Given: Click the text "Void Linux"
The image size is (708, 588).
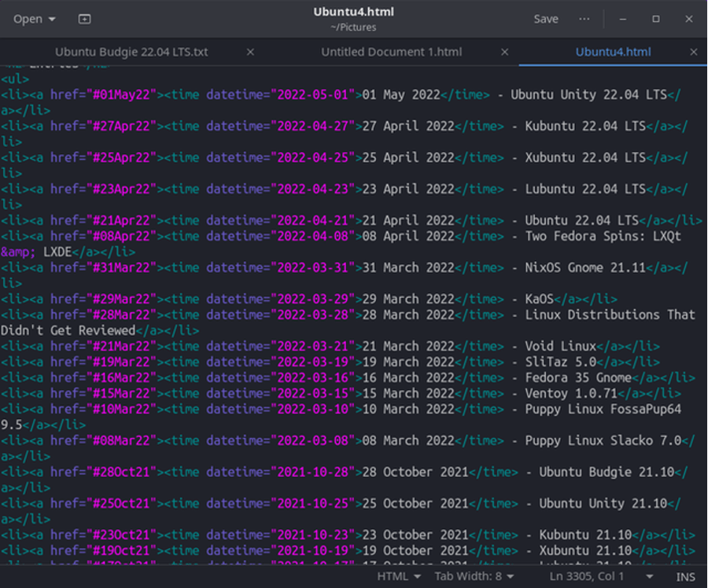Looking at the screenshot, I should (x=560, y=346).
